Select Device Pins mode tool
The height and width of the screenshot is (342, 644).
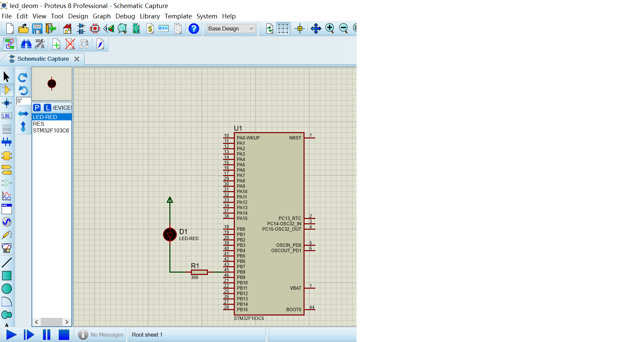(6, 183)
